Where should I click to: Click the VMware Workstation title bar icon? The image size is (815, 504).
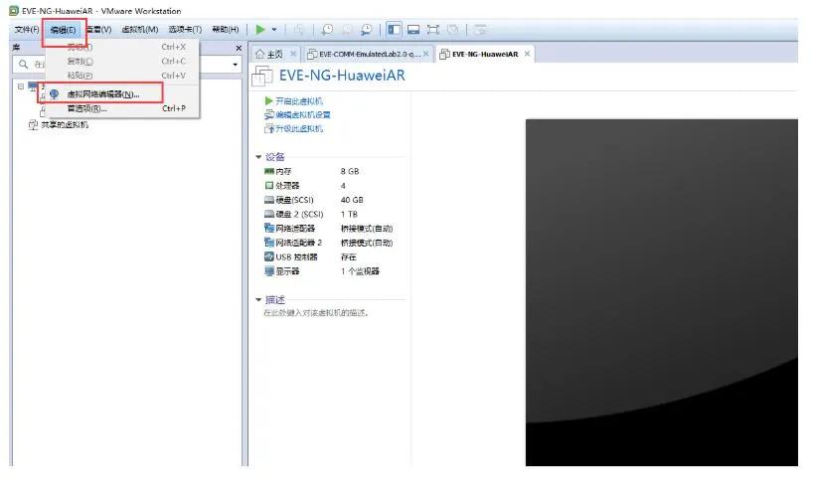(x=14, y=11)
